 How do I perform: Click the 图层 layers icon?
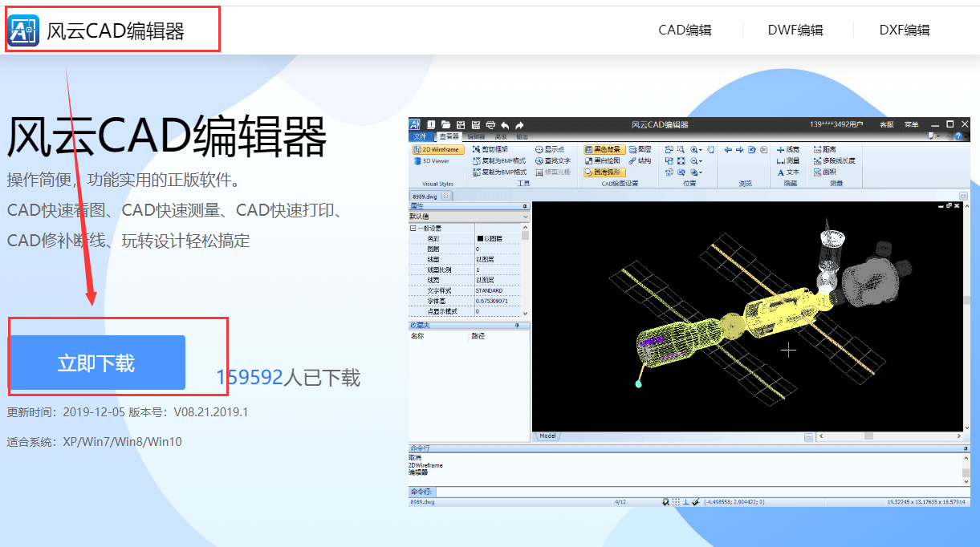tap(640, 149)
